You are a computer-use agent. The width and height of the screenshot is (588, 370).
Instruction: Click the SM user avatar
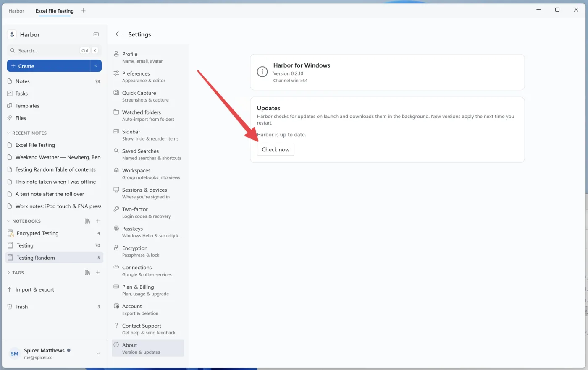pyautogui.click(x=15, y=354)
